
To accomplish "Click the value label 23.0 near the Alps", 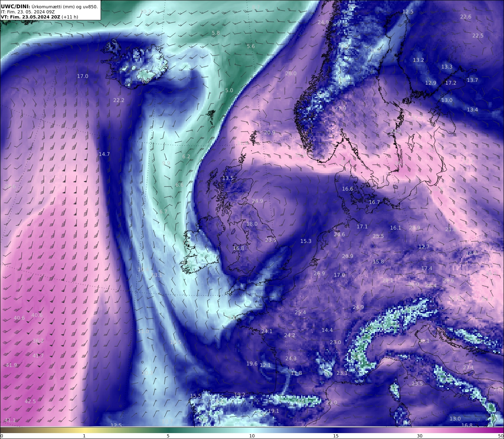I will coord(335,343).
